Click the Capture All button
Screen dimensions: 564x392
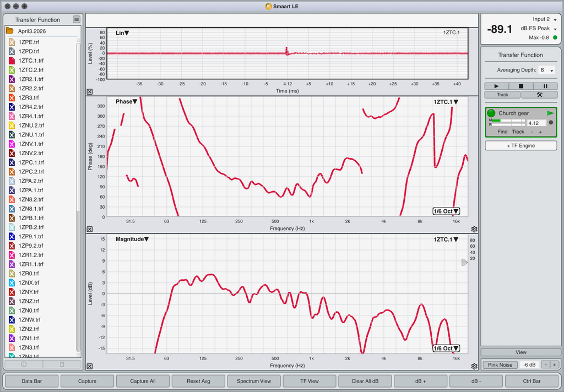coord(143,381)
